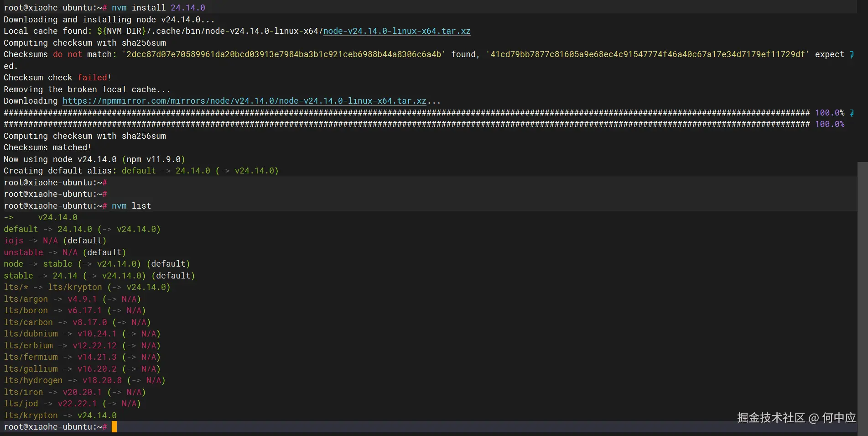
Task: Select the lts/dubnium v10.24.1 row
Action: point(82,334)
